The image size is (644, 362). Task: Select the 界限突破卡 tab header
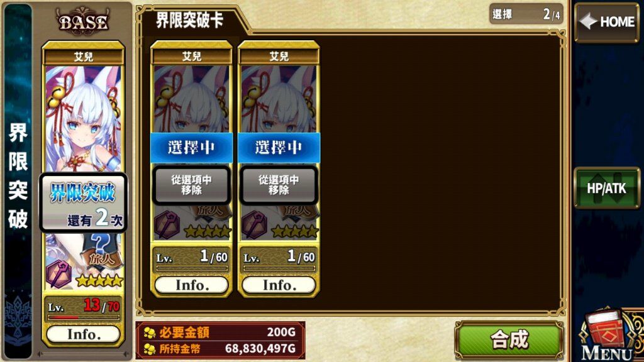pos(190,20)
